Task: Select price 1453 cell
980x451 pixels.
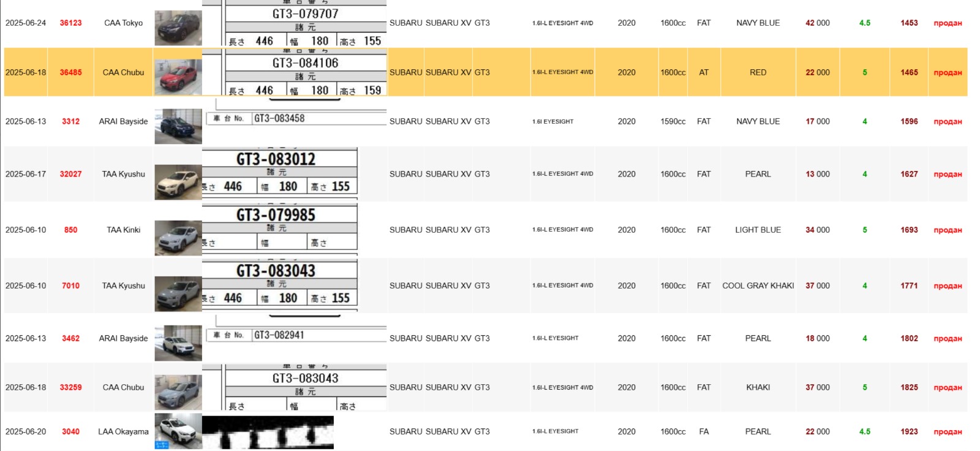Action: point(909,23)
